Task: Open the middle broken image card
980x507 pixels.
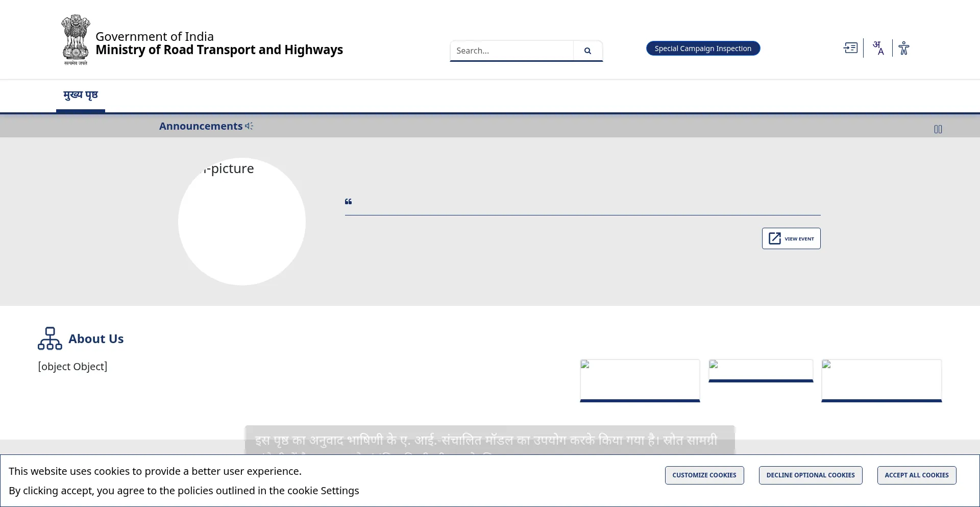Action: point(761,371)
